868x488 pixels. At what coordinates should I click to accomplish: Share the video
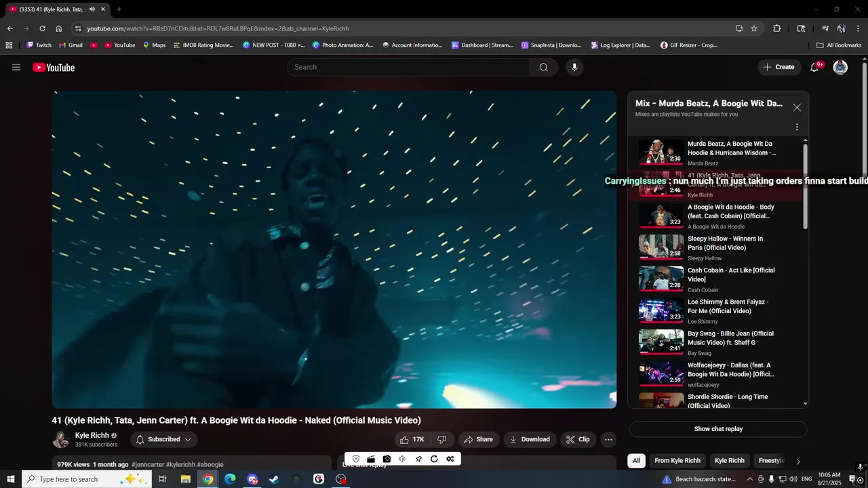point(479,439)
